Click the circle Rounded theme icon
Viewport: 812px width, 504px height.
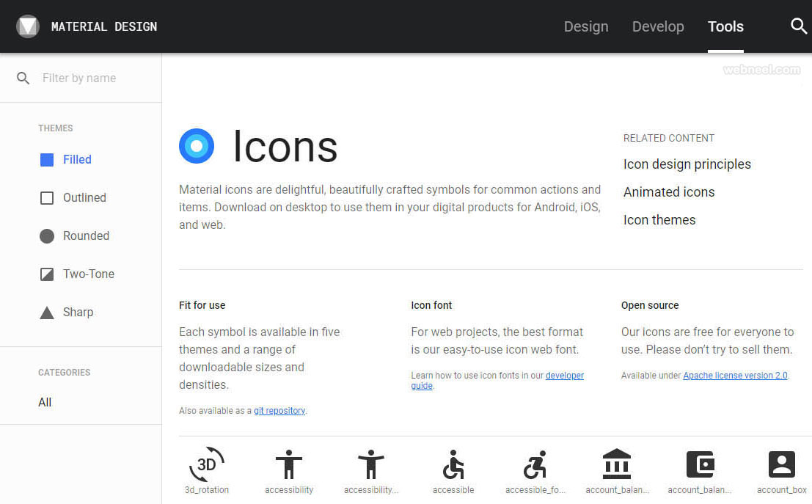[x=47, y=236]
